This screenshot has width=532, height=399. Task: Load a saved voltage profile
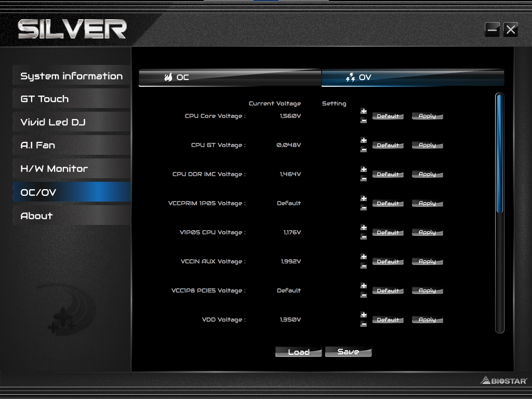(x=299, y=352)
